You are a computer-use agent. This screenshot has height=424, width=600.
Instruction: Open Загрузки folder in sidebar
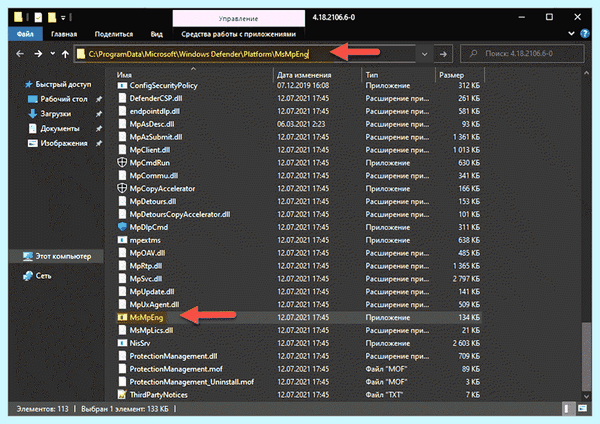click(x=55, y=114)
